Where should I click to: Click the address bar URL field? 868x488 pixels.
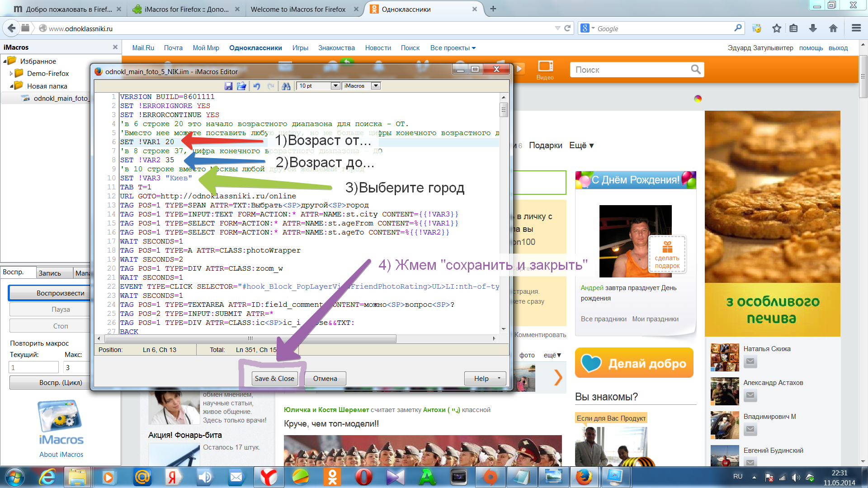click(x=298, y=28)
